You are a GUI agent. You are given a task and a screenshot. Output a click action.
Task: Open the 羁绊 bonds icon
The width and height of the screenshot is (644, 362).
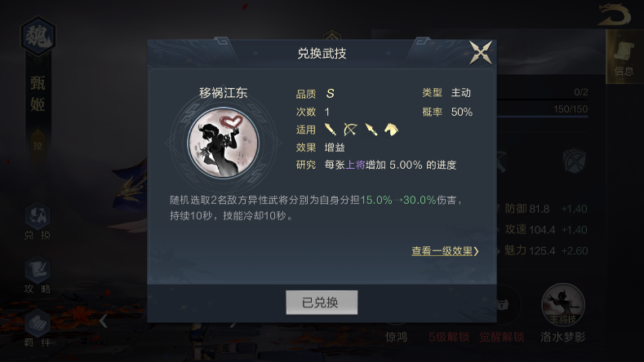(x=38, y=329)
